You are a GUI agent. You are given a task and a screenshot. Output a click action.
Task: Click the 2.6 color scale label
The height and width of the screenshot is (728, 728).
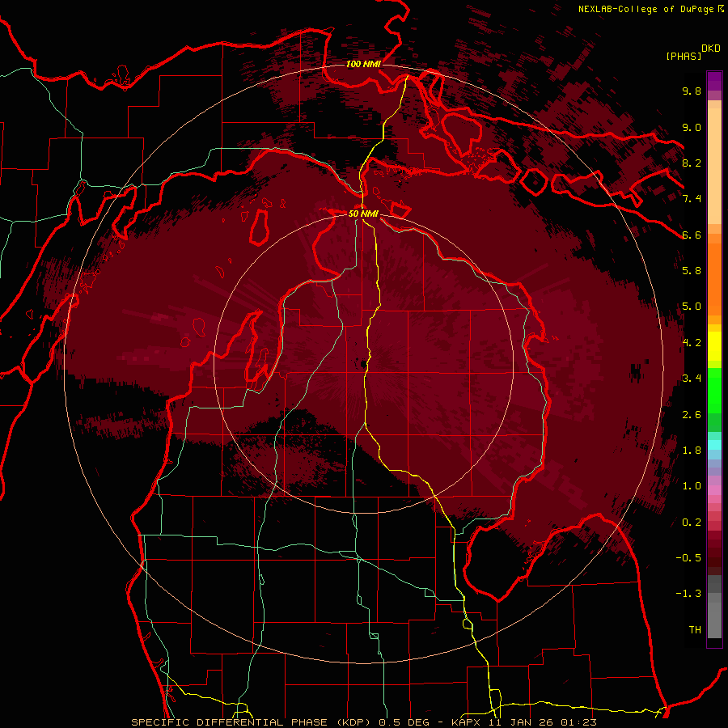pyautogui.click(x=692, y=415)
